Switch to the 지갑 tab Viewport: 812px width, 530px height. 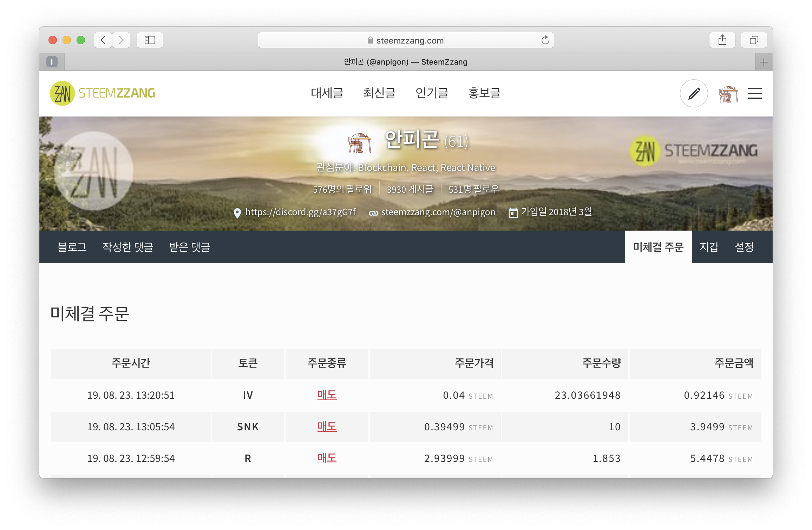[x=709, y=247]
